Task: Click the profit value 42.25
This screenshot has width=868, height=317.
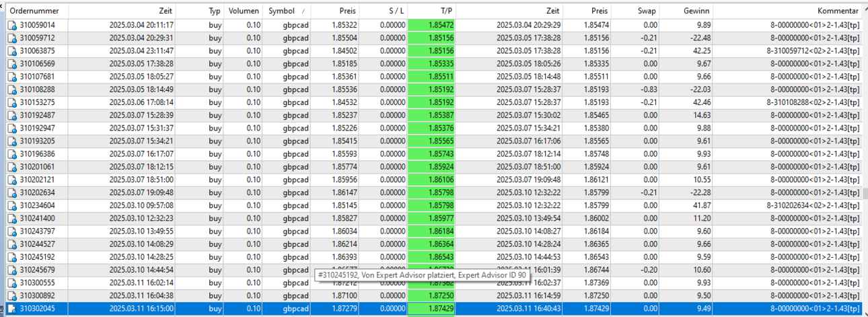Action: [x=702, y=50]
